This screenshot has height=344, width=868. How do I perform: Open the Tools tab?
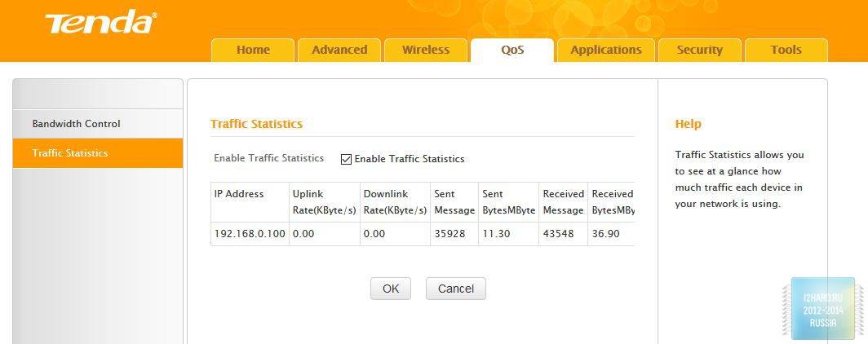click(x=786, y=50)
